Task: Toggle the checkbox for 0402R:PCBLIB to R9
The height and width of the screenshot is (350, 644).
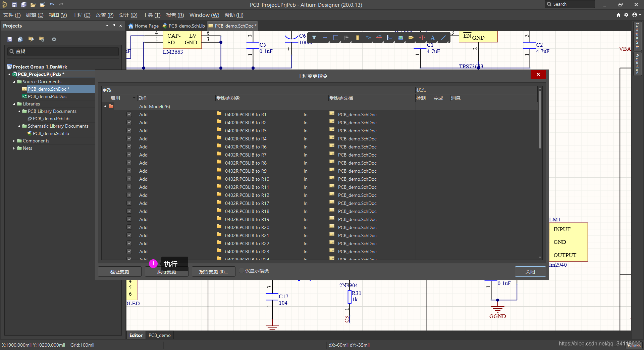Action: [x=129, y=171]
